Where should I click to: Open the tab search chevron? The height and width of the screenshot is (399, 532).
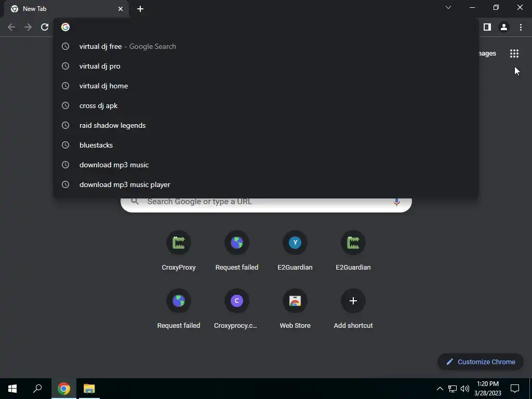tap(448, 7)
